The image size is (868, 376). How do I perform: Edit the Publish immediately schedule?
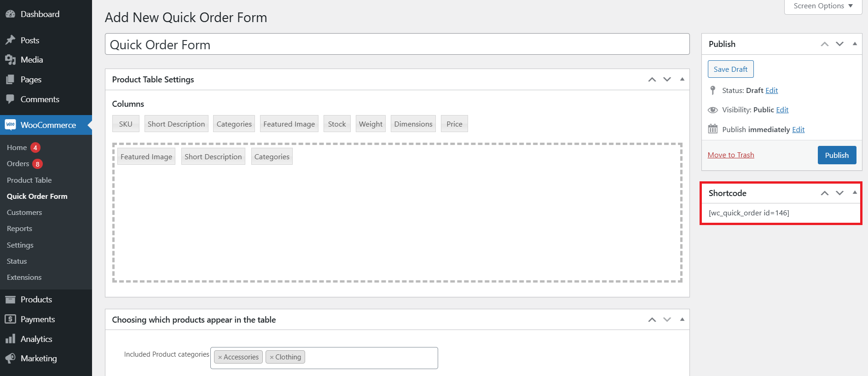point(798,130)
